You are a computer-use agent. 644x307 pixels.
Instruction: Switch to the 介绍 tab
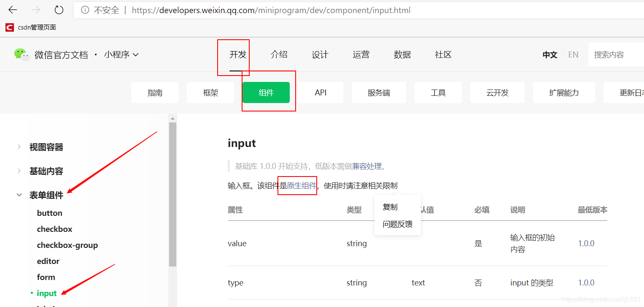pyautogui.click(x=279, y=54)
